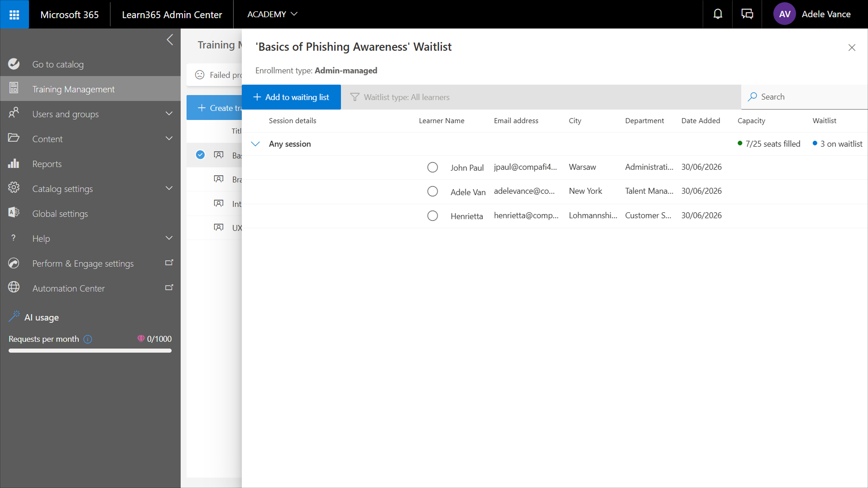Screen dimensions: 868x488
Task: Open Automation Center in sidebar
Action: pos(91,288)
